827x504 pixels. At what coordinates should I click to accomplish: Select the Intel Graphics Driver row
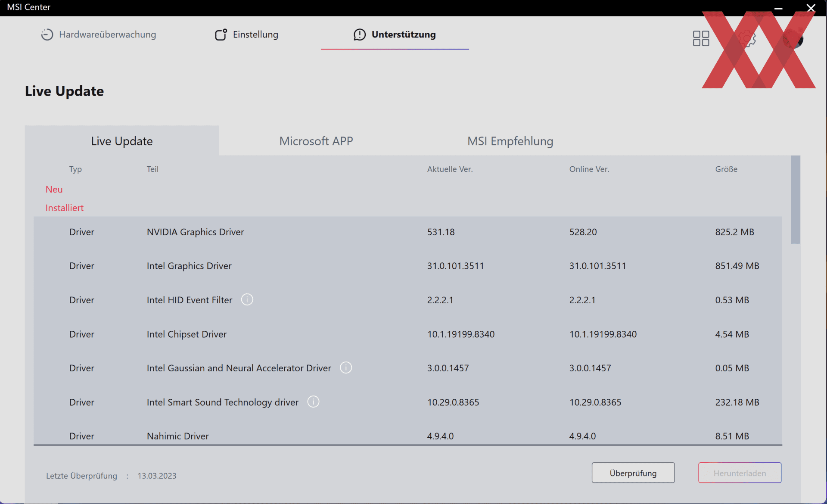(408, 266)
